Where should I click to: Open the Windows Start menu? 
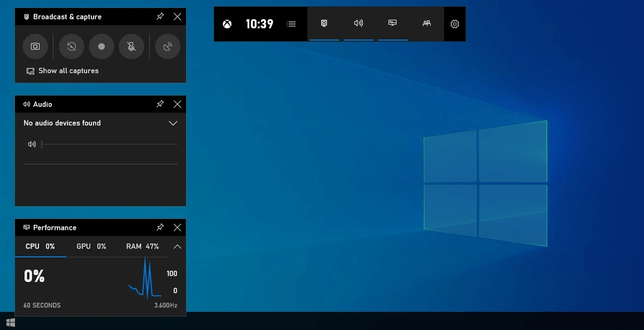[x=11, y=323]
